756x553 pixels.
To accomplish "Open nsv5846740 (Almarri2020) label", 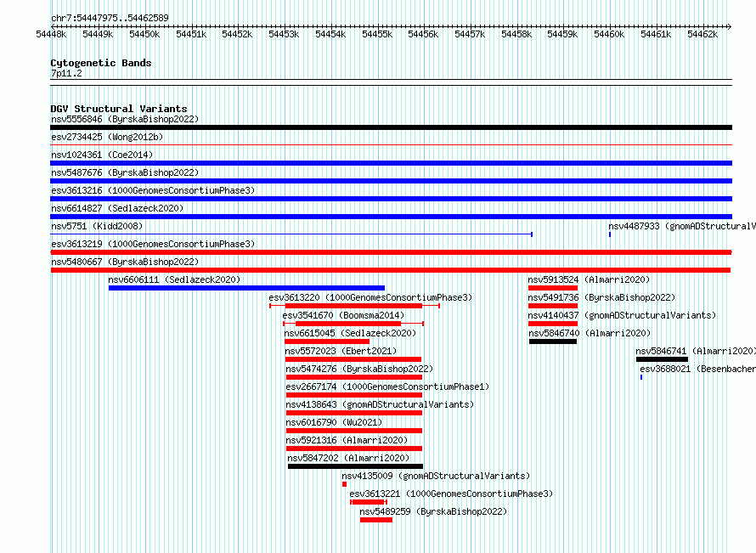I will click(x=590, y=333).
